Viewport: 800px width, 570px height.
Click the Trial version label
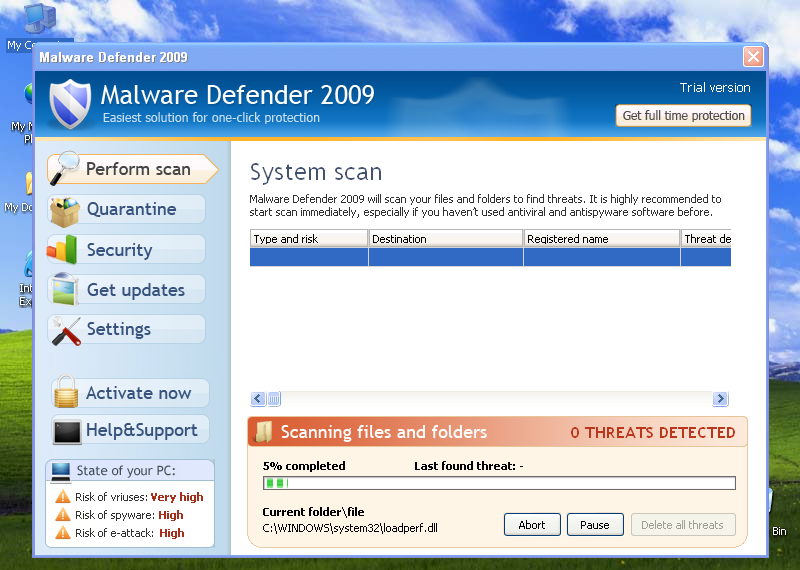[x=715, y=88]
